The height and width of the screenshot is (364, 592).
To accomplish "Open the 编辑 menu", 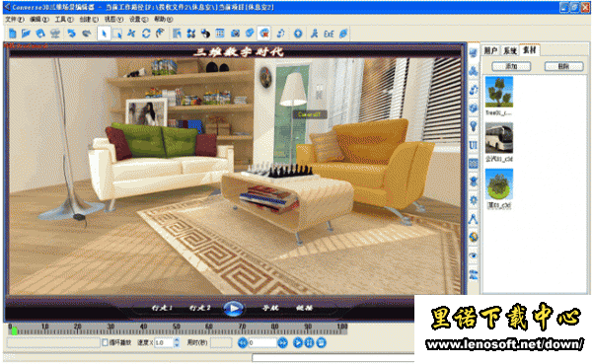I will click(39, 20).
